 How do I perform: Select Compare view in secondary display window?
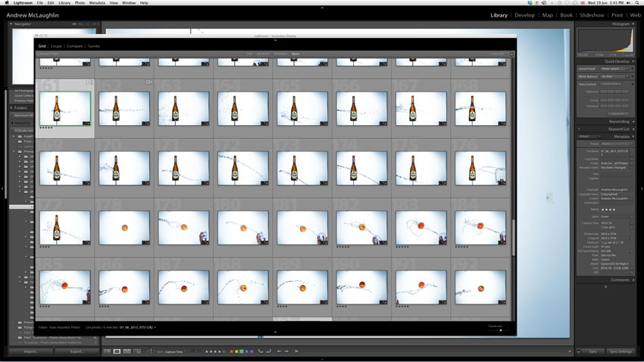tap(75, 46)
